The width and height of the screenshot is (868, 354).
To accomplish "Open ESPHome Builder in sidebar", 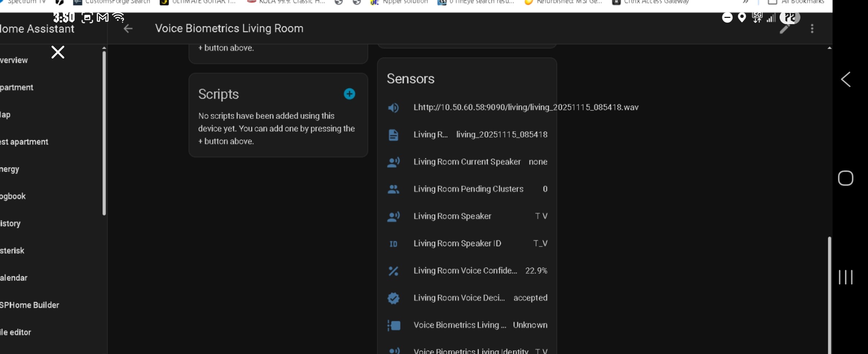I will pyautogui.click(x=30, y=305).
